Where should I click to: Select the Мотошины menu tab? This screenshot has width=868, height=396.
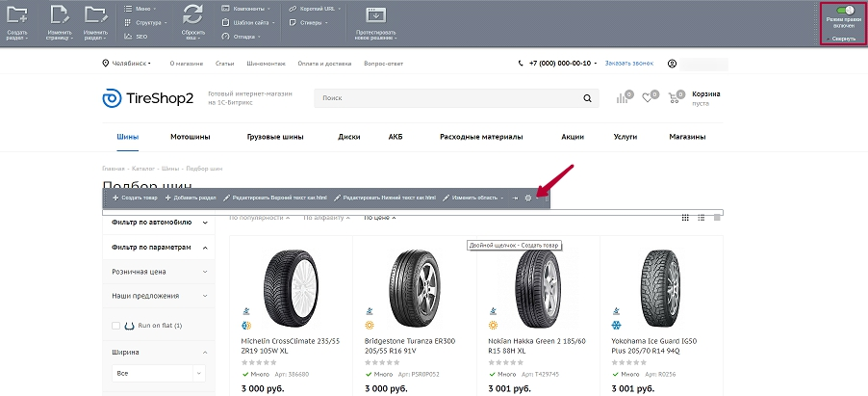pos(191,137)
